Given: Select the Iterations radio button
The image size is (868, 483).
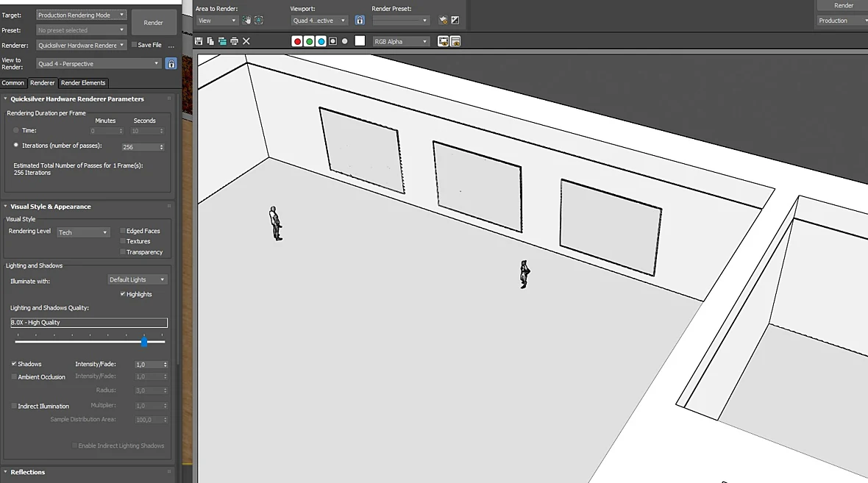Looking at the screenshot, I should [16, 145].
